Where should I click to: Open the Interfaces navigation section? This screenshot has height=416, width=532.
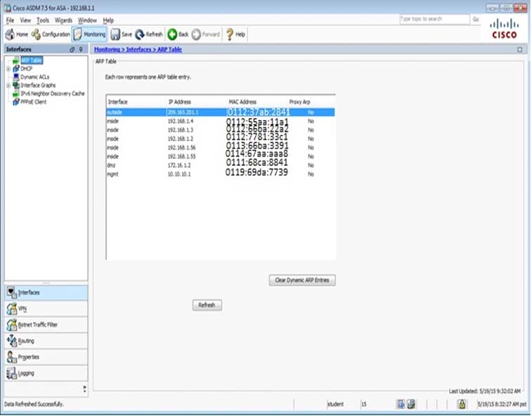46,292
